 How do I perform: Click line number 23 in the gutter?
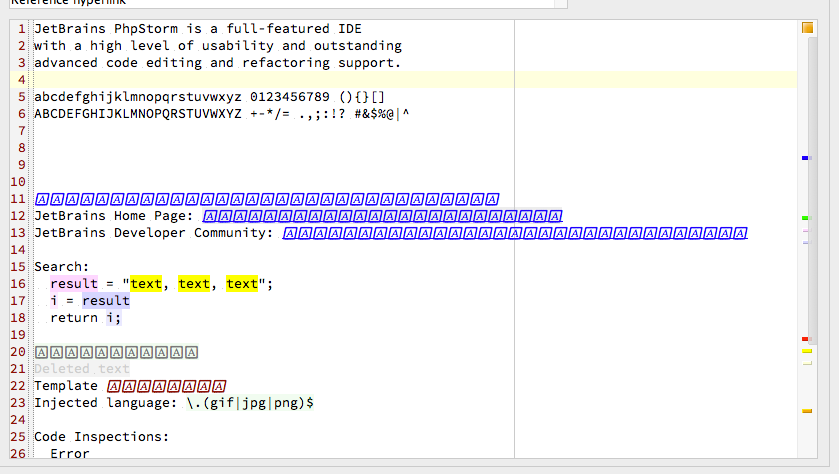[18, 403]
